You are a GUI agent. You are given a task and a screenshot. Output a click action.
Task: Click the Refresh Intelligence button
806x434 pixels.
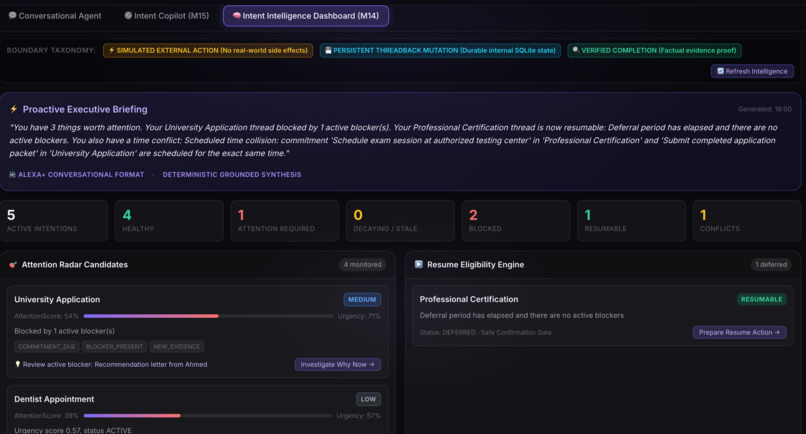pyautogui.click(x=752, y=71)
